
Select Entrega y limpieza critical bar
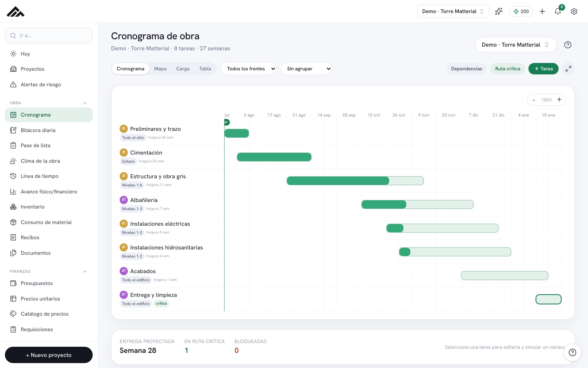[548, 299]
